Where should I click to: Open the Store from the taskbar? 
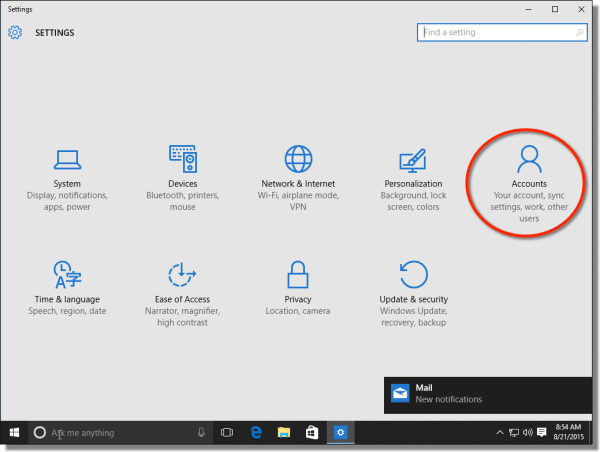[x=312, y=432]
